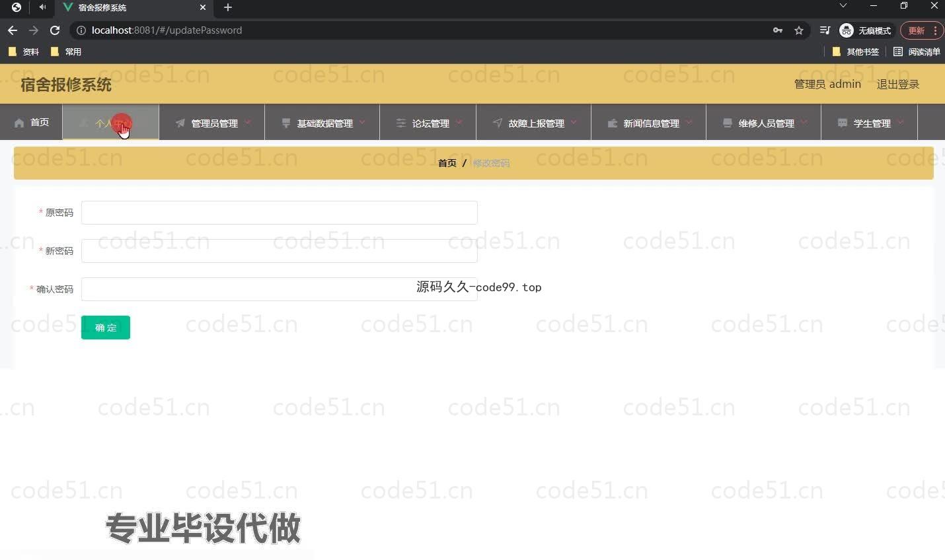The image size is (945, 560).
Task: Open the 资料 bookmark folder
Action: [23, 52]
